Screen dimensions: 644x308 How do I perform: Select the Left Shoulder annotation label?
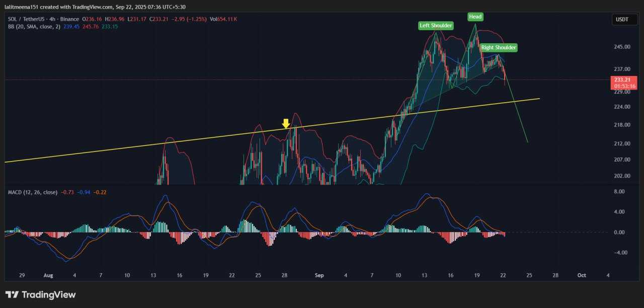tap(436, 26)
